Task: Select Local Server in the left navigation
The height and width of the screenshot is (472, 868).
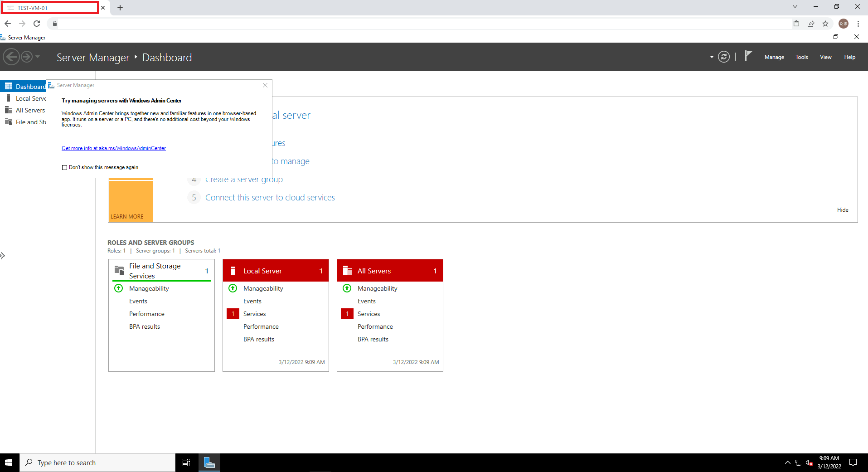Action: (x=23, y=98)
